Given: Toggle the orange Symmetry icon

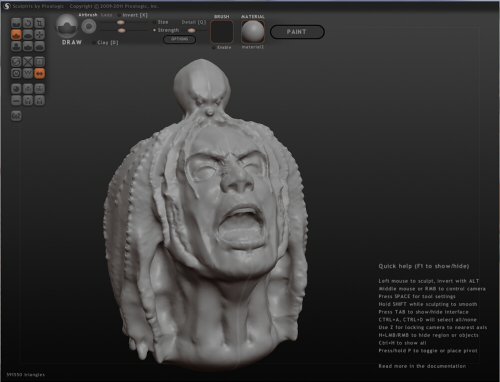Looking at the screenshot, I should [x=40, y=73].
